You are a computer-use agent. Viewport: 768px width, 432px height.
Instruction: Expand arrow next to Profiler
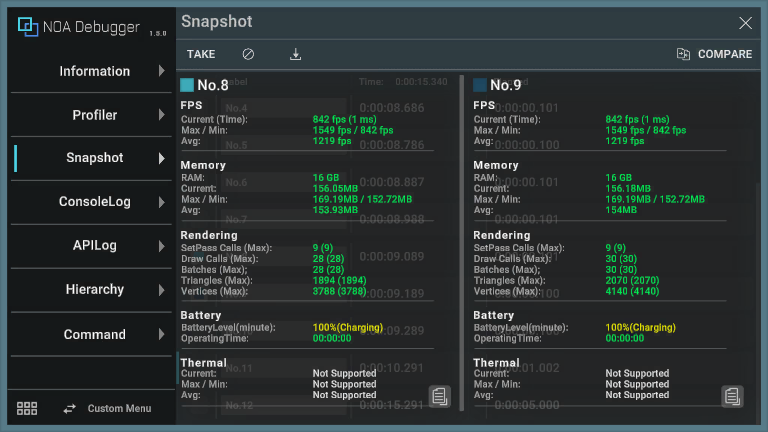pyautogui.click(x=162, y=115)
